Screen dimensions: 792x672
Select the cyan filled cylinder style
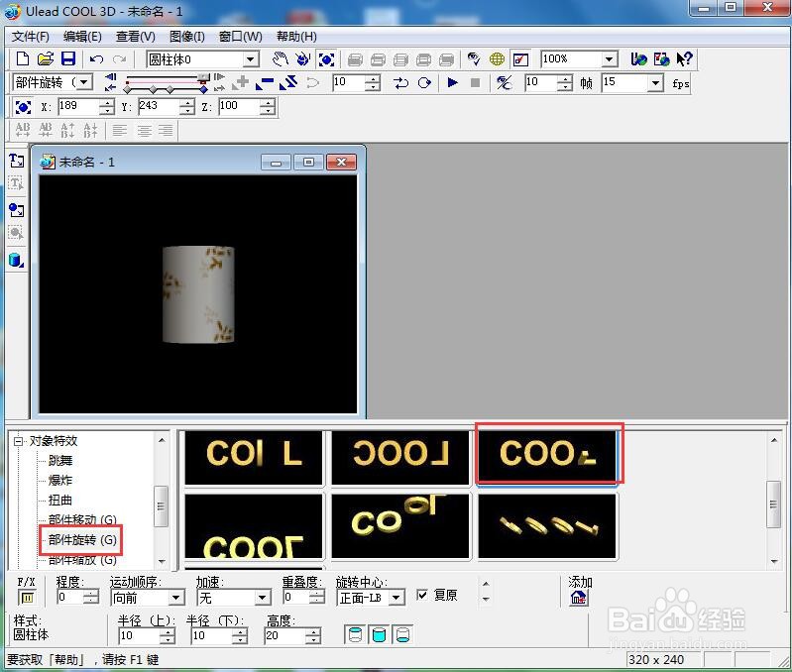tap(379, 635)
